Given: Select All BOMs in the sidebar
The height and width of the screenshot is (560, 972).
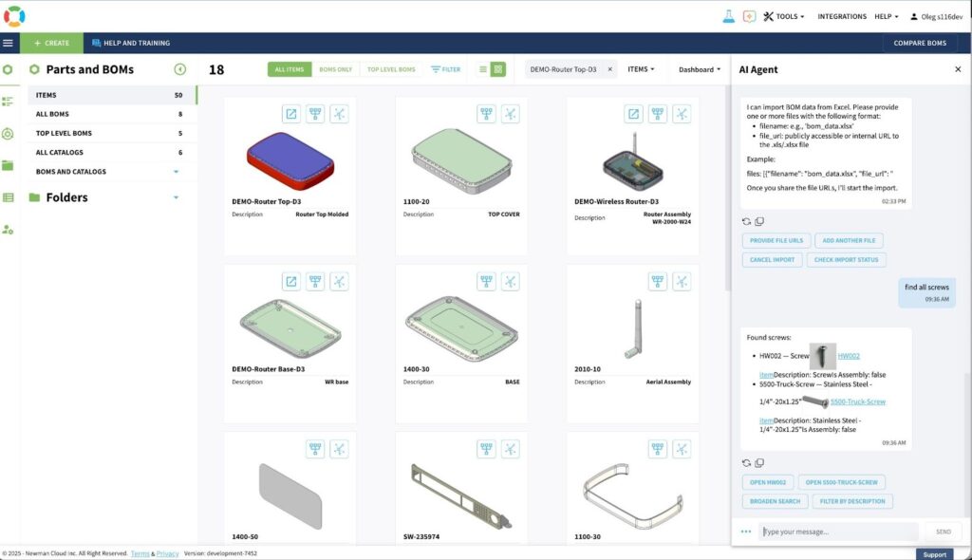Looking at the screenshot, I should tap(52, 114).
